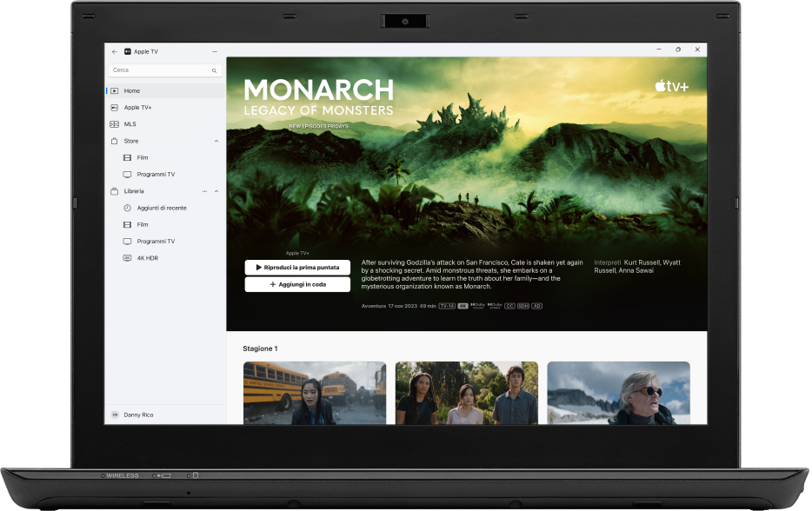Open Aggiunti di recente in Libreria

pos(165,208)
